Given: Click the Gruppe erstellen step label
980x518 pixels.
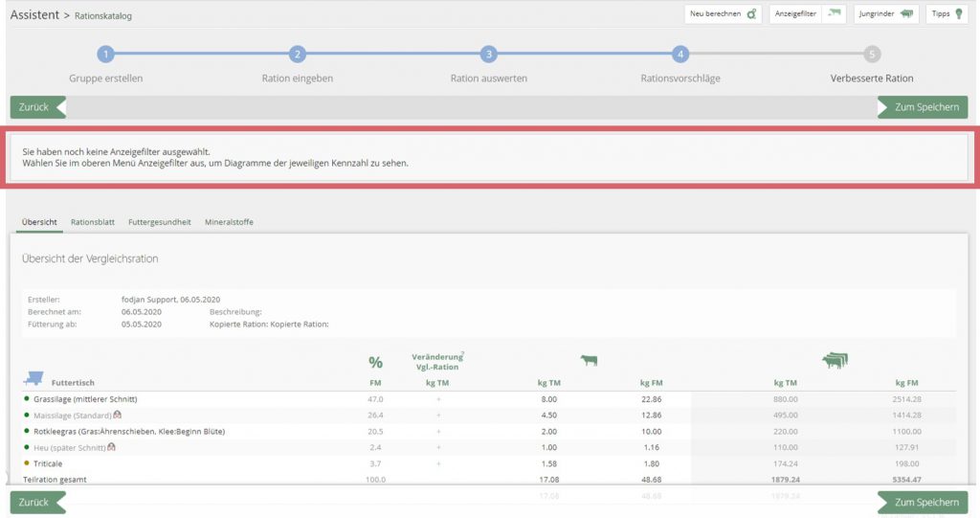Looking at the screenshot, I should click(105, 79).
